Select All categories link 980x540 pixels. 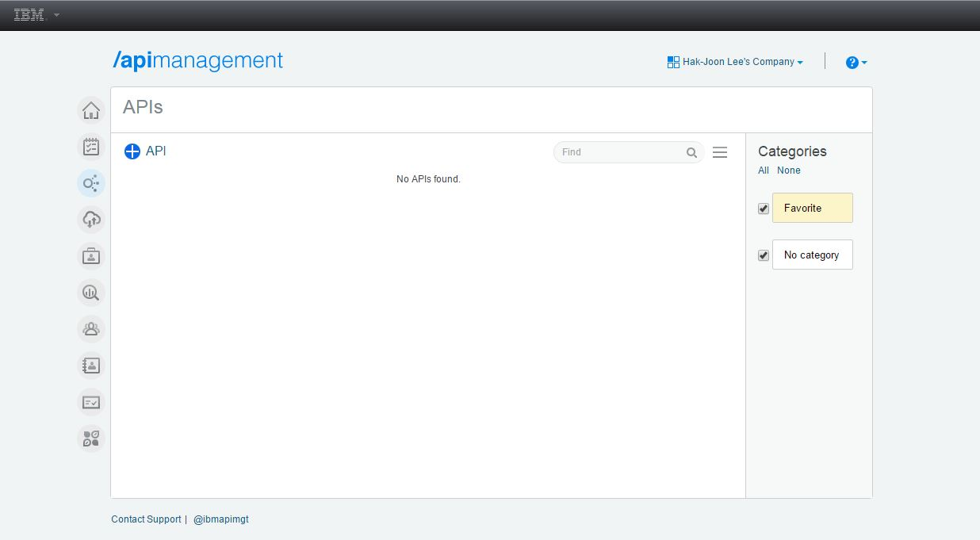[x=764, y=170]
